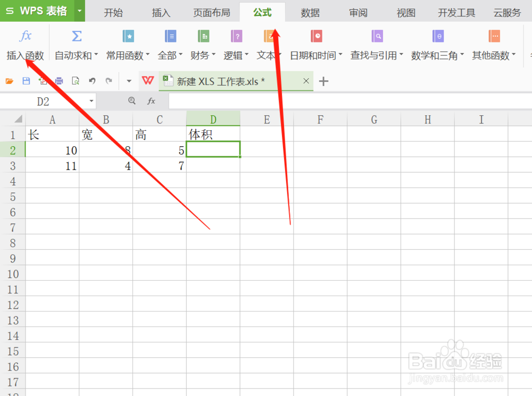532x396 pixels.
Task: Select row 3 header
Action: (13, 166)
